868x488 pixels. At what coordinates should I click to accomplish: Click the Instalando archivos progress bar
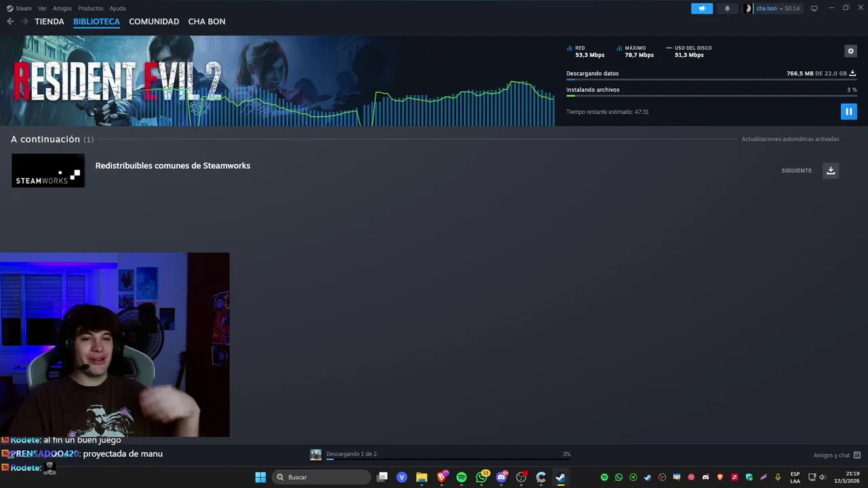coord(711,96)
